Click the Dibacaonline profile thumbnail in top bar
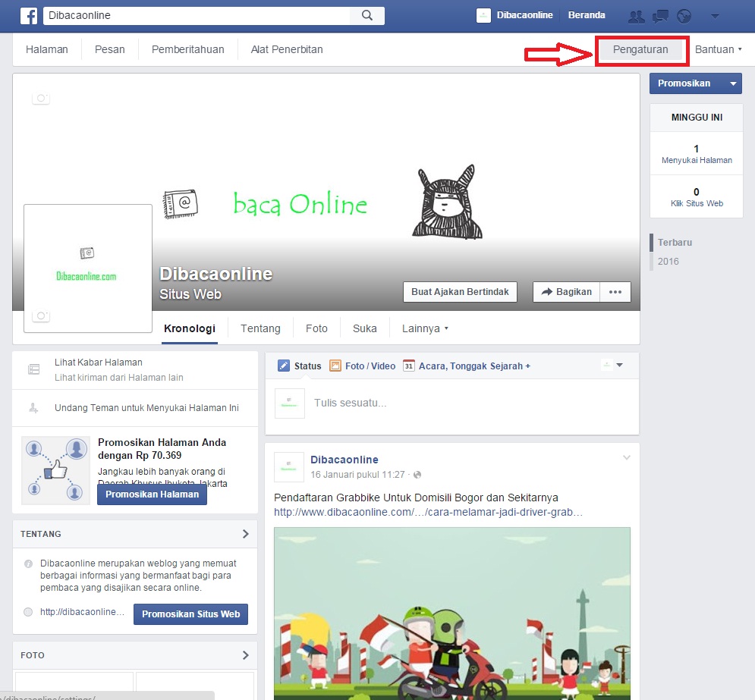Image resolution: width=755 pixels, height=700 pixels. coord(483,15)
